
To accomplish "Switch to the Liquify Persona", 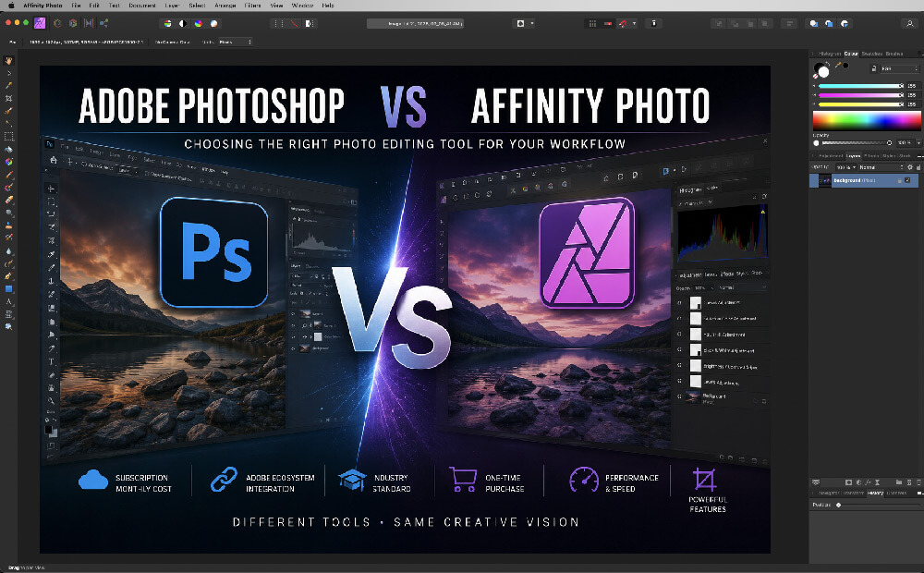I will [x=57, y=23].
